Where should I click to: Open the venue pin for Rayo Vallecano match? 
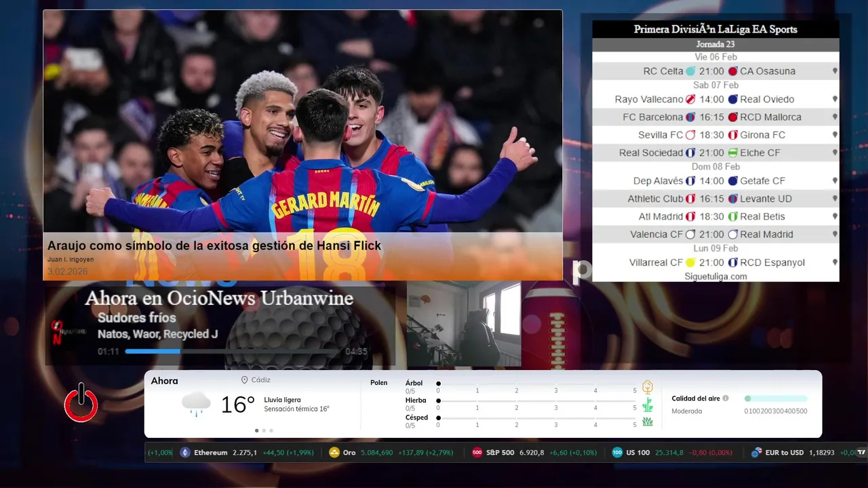point(835,99)
